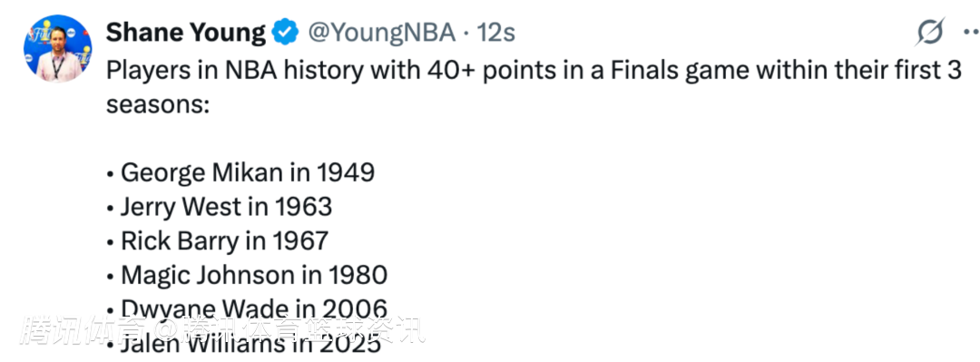
Task: Click the tweet's opening sentence text
Action: (x=534, y=86)
